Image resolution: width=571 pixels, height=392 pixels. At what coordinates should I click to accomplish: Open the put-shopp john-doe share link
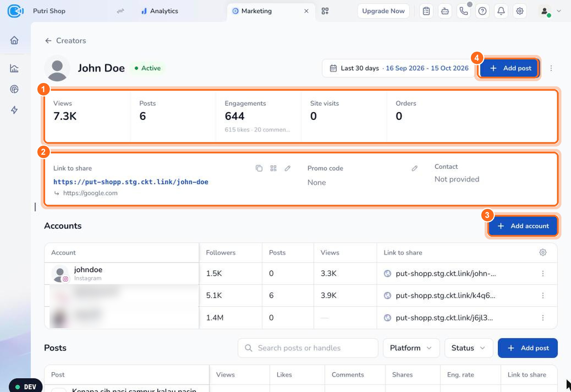point(131,182)
